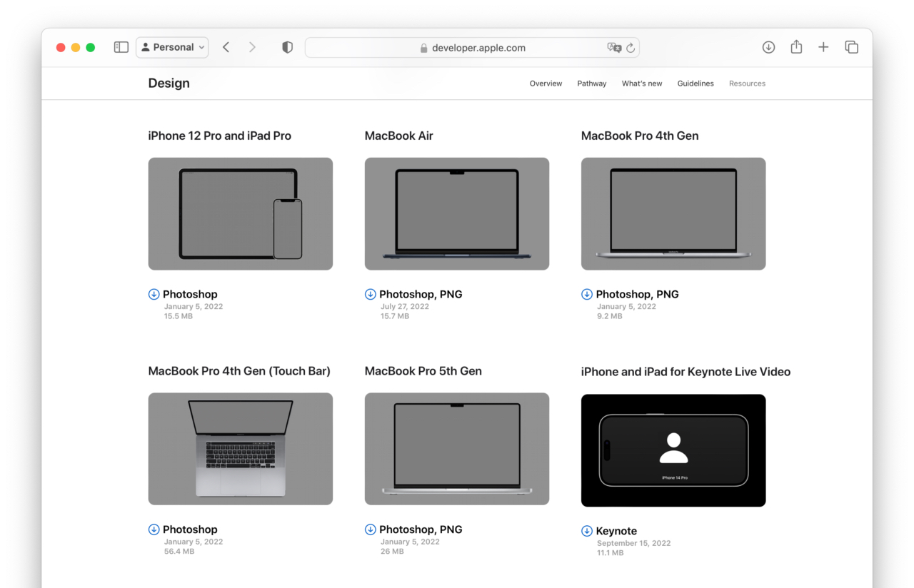Go back with the left chevron
914x588 pixels.
[x=226, y=47]
